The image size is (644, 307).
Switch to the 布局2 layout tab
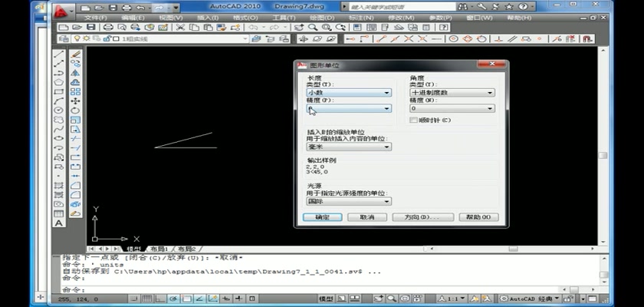(187, 249)
